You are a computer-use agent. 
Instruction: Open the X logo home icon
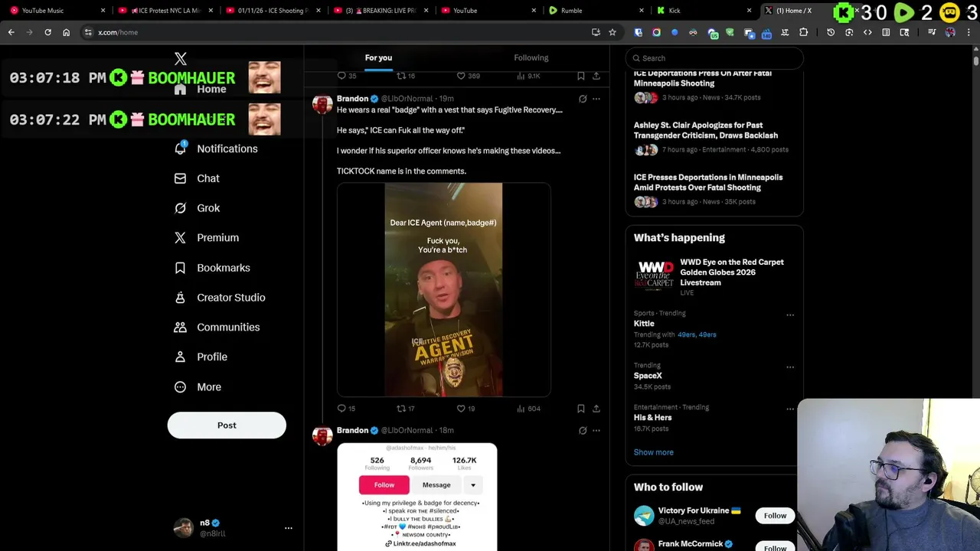tap(180, 59)
